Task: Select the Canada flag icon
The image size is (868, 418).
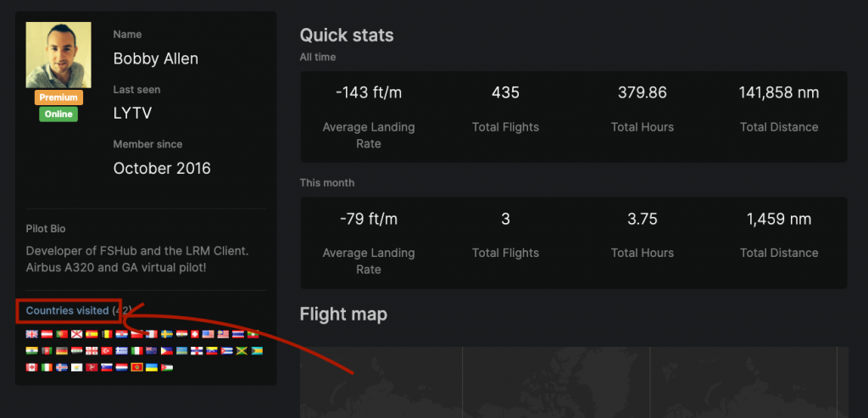Action: (31, 367)
